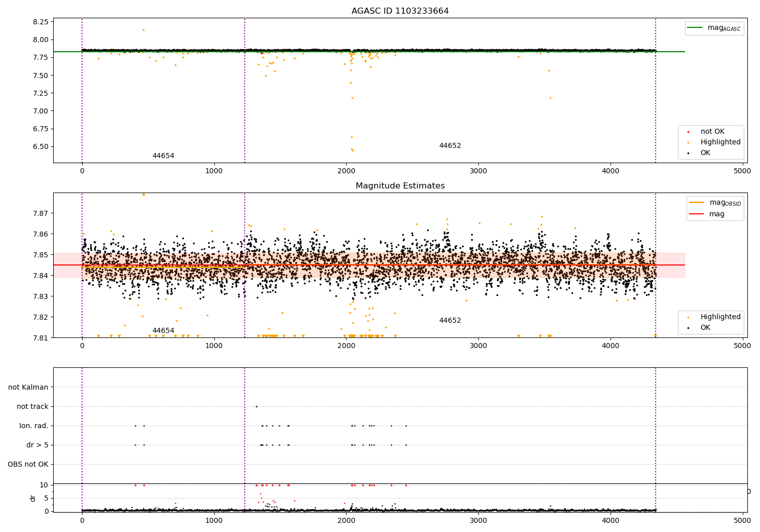Viewport: 760px width, 532px height.
Task: Click the green mag AGASC legend entry
Action: [714, 28]
